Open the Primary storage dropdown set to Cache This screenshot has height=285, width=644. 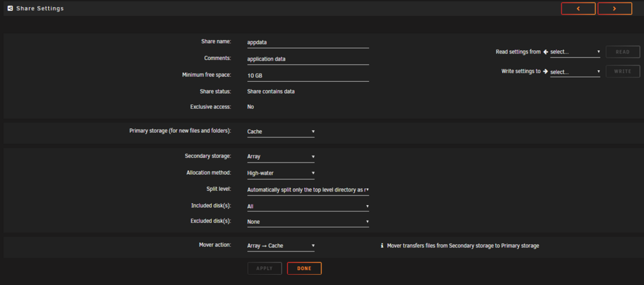click(281, 132)
